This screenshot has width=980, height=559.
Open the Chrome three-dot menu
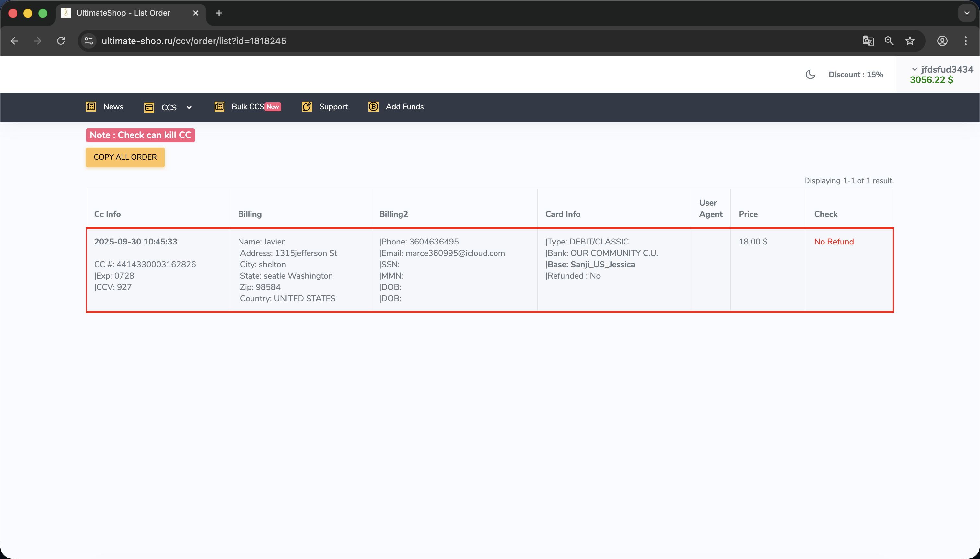966,41
